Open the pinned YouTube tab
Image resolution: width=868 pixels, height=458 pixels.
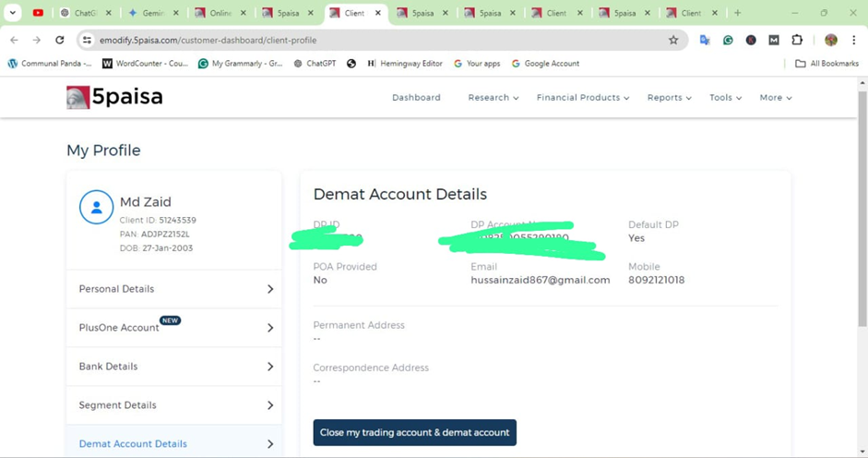(x=38, y=13)
